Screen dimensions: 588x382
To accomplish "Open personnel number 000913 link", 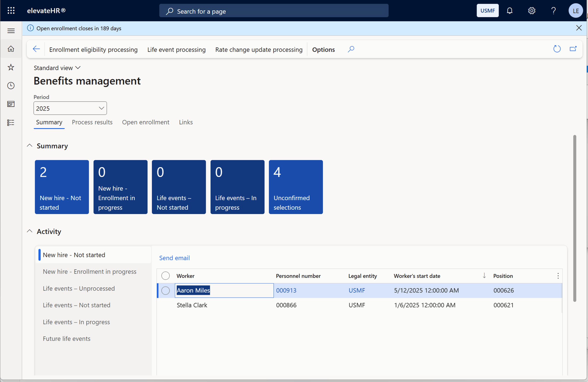I will tap(286, 290).
